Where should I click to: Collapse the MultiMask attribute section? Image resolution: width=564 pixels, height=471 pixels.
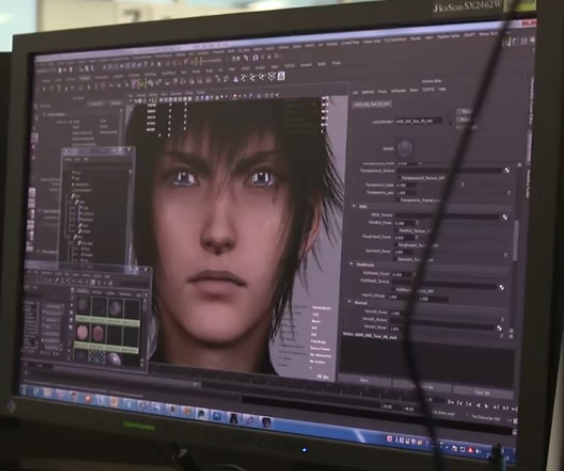click(x=351, y=264)
